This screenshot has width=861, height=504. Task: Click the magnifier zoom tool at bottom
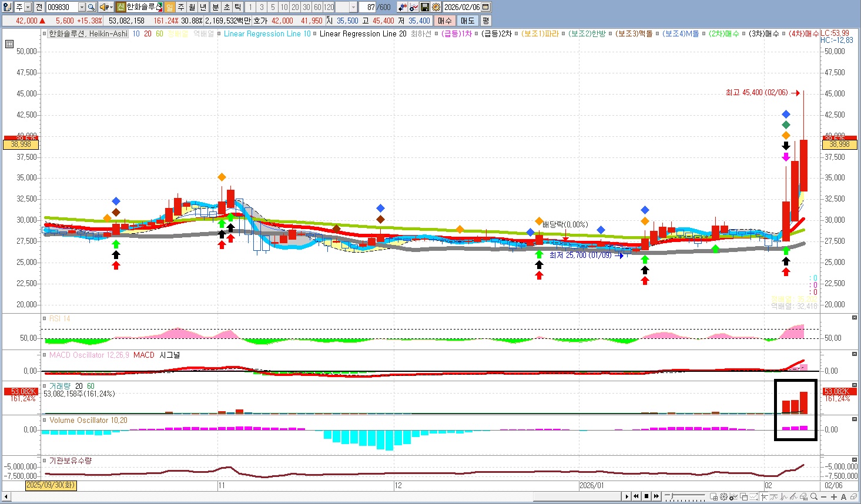coord(813,497)
